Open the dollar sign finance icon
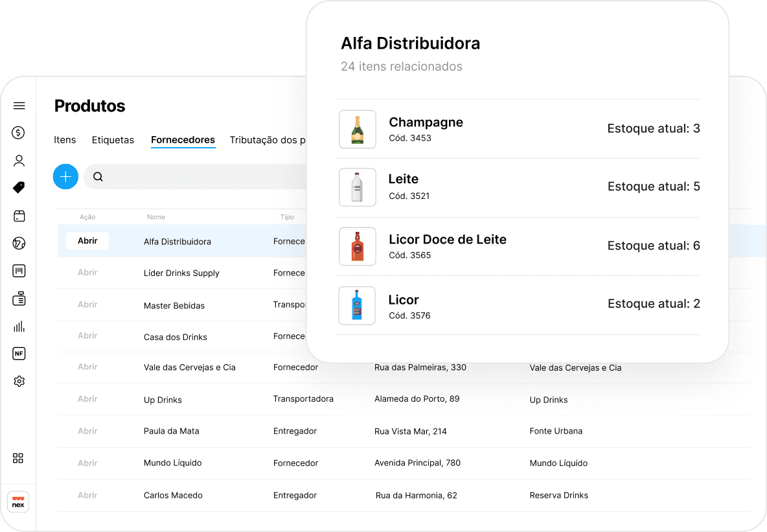 [x=19, y=133]
